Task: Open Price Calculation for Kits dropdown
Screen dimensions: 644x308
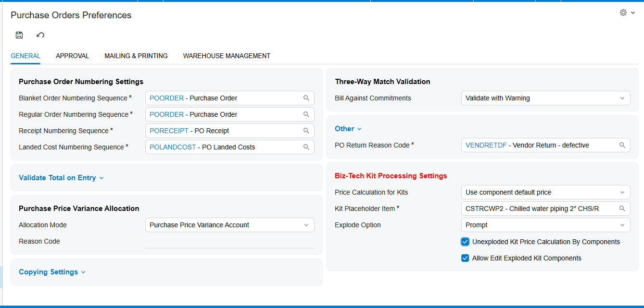Action: pyautogui.click(x=545, y=192)
